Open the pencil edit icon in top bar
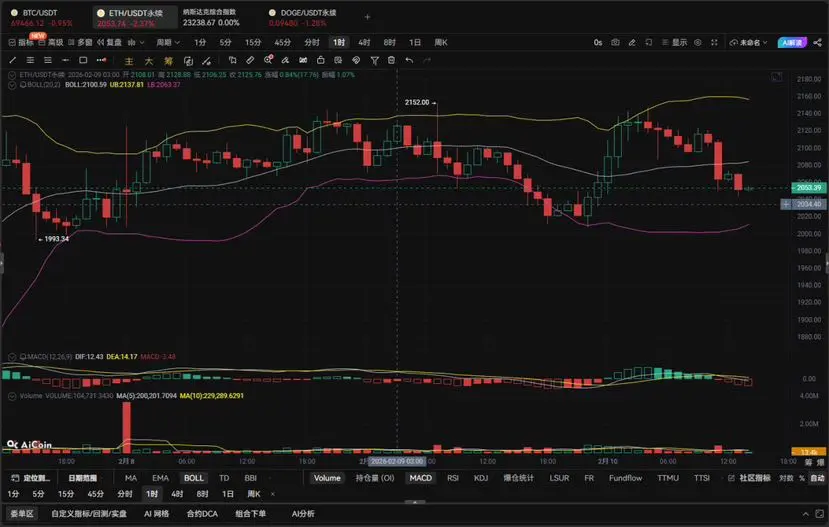Image resolution: width=829 pixels, height=527 pixels. pyautogui.click(x=632, y=42)
